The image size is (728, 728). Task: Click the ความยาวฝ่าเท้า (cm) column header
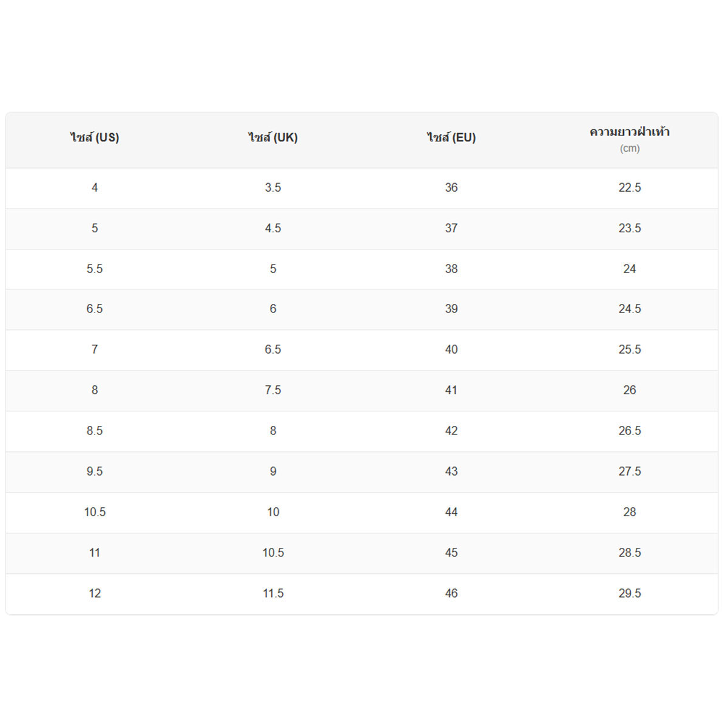click(630, 140)
